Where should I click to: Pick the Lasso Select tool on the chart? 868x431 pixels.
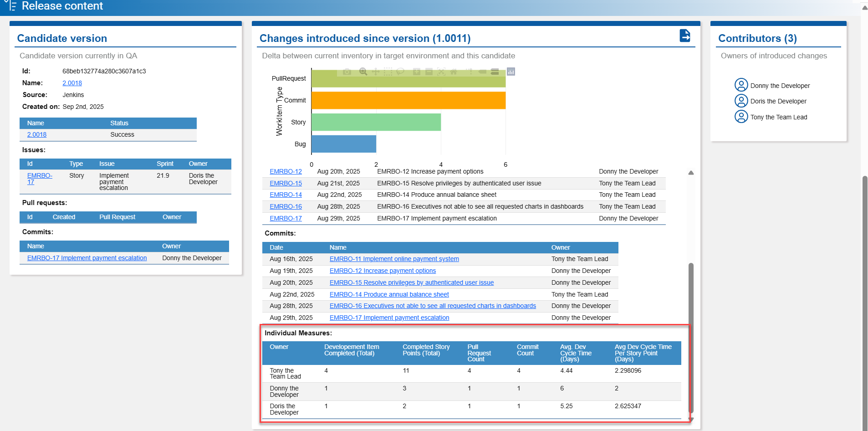pos(400,72)
